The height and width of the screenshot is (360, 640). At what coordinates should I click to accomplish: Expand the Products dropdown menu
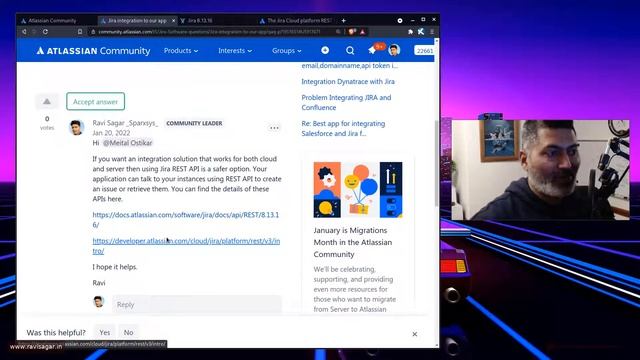tap(181, 51)
